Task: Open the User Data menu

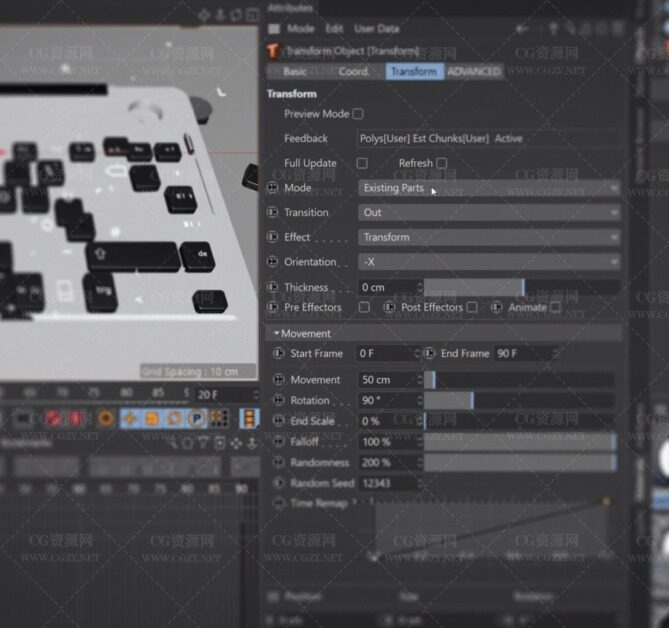Action: pos(375,29)
